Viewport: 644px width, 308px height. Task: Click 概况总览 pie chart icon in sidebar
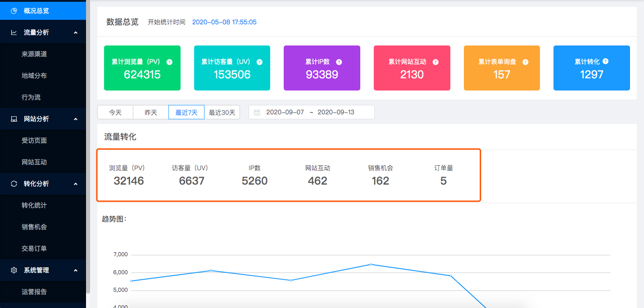[x=14, y=11]
